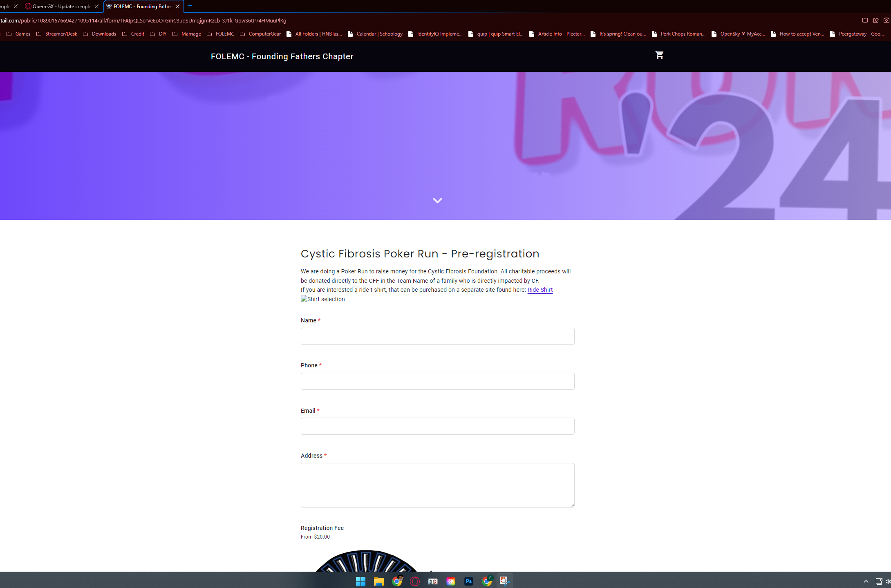Screen dimensions: 891x588
Task: Click the Snipping Tool taskbar icon
Action: tap(504, 581)
